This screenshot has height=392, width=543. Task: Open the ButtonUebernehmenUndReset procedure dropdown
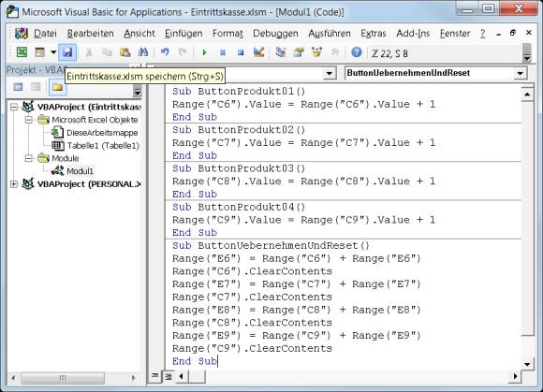click(520, 73)
